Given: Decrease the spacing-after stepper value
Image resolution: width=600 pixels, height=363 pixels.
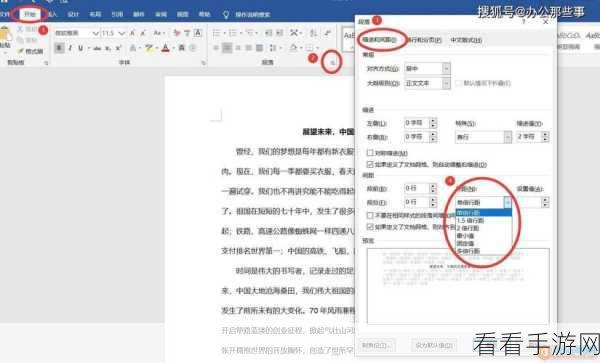Looking at the screenshot, I should click(x=433, y=205).
